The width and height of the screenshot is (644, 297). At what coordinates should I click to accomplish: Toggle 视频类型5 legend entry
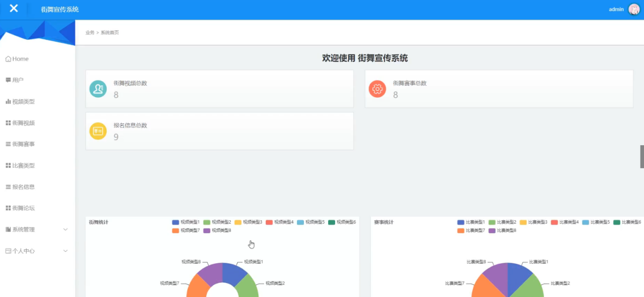coord(311,222)
